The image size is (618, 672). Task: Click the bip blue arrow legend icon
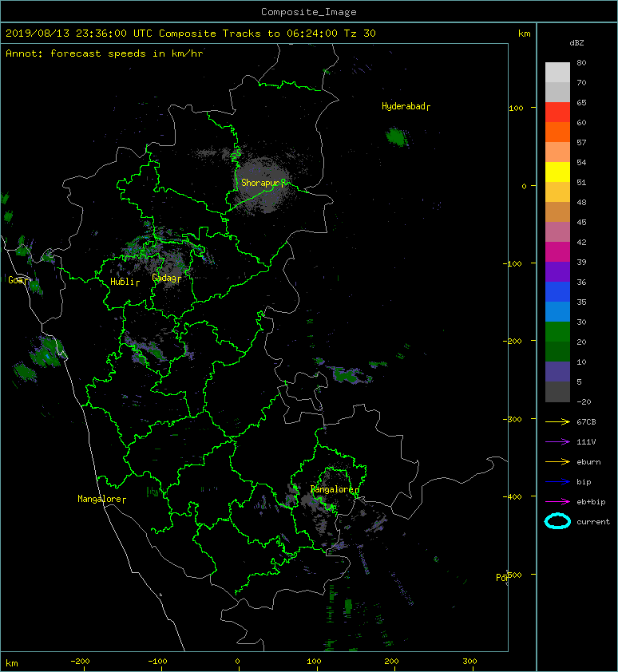(557, 482)
